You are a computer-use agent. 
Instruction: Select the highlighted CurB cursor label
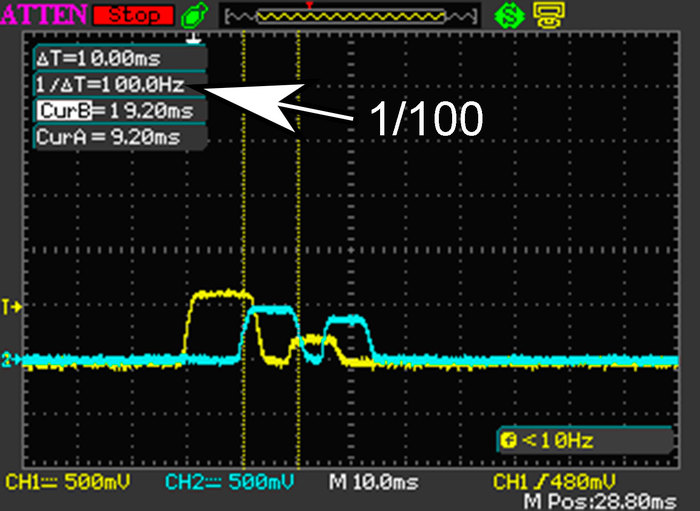[58, 110]
